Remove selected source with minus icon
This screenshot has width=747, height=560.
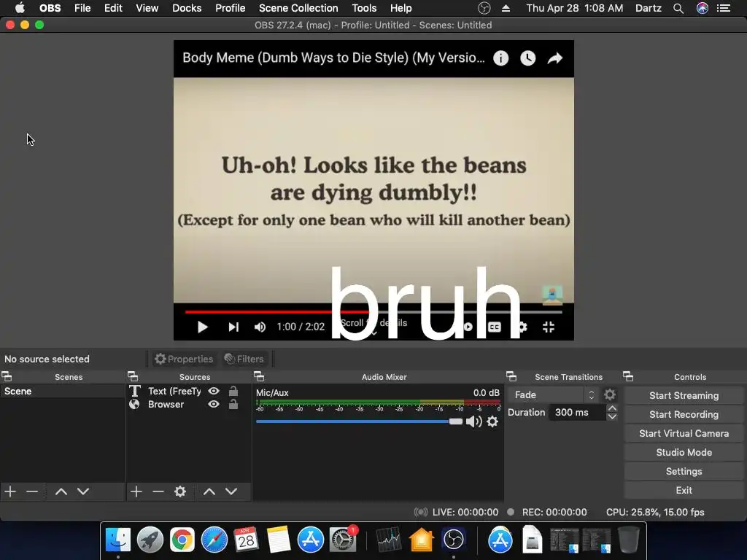coord(158,491)
